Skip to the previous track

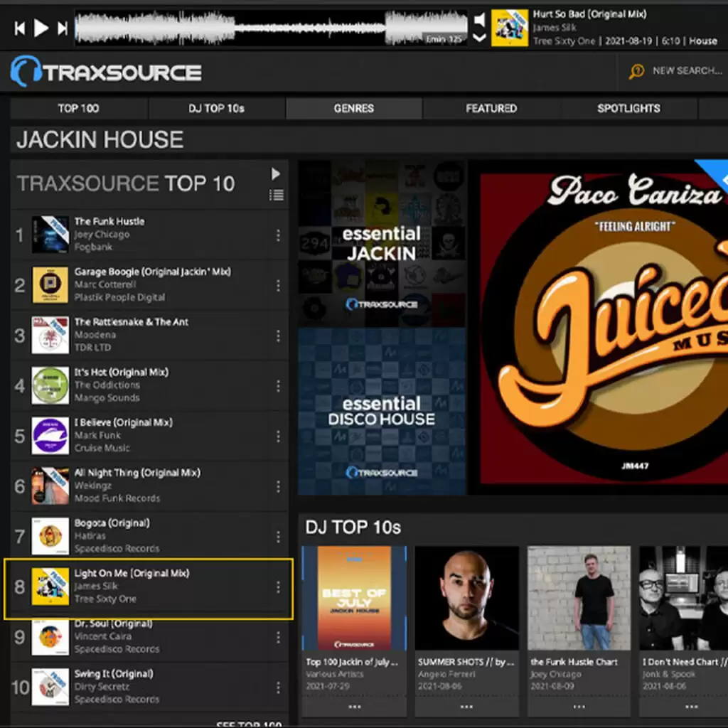pyautogui.click(x=20, y=28)
